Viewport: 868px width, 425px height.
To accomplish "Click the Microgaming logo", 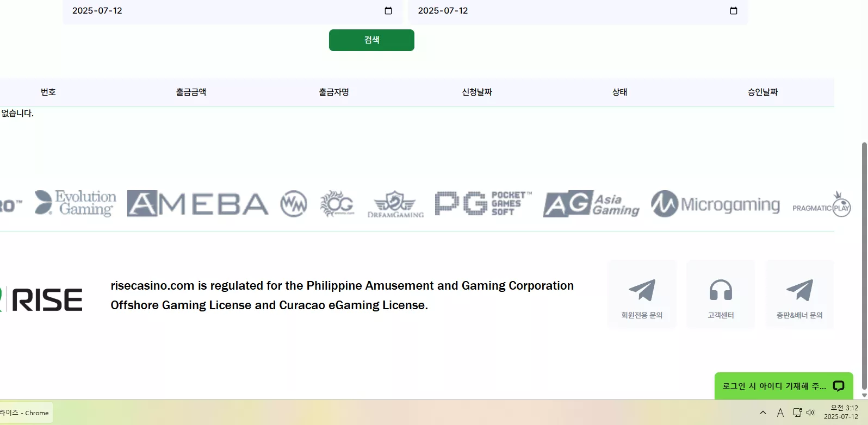I will 716,204.
